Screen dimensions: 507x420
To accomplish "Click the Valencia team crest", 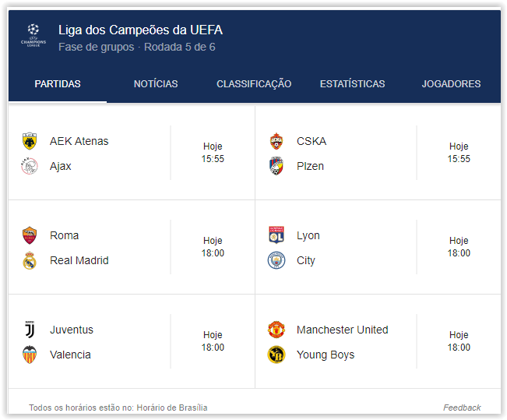I will click(x=30, y=355).
